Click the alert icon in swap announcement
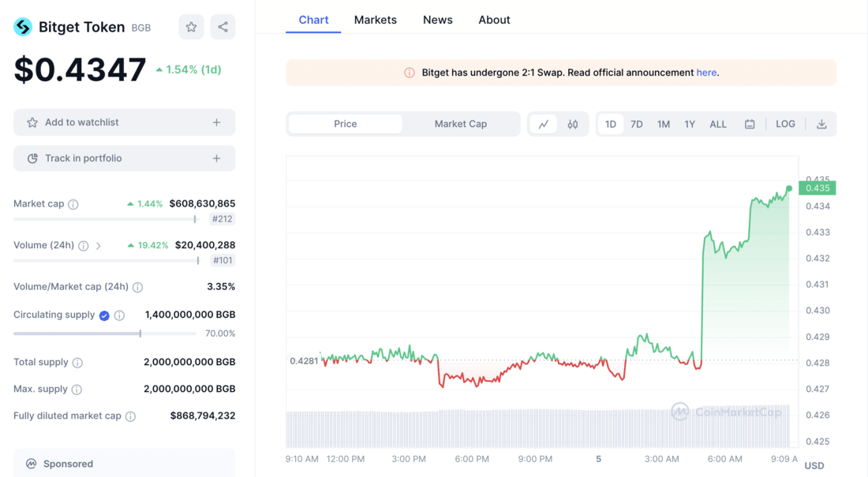 (x=409, y=73)
